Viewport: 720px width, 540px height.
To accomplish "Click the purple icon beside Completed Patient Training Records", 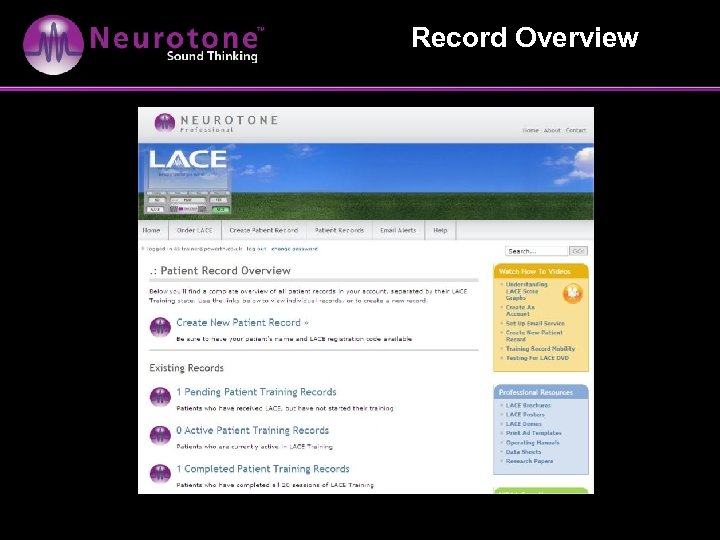I will [x=160, y=473].
